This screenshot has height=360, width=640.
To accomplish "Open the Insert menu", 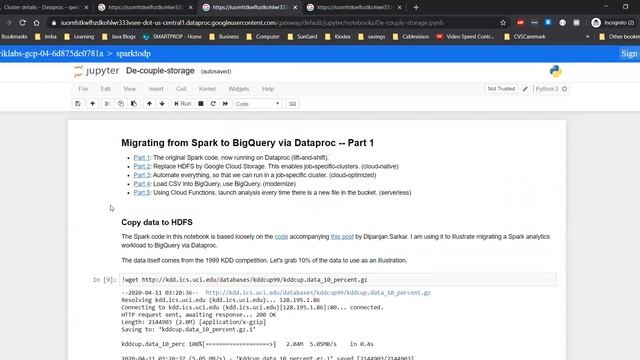I will coord(156,89).
